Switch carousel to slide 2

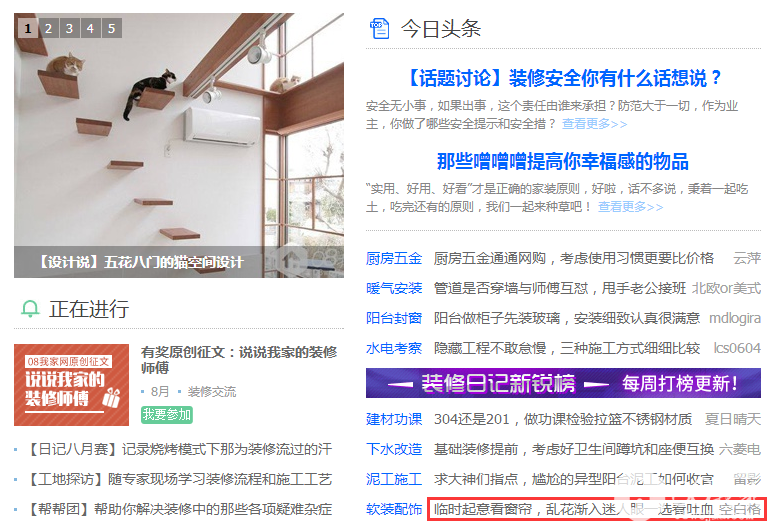pyautogui.click(x=49, y=28)
